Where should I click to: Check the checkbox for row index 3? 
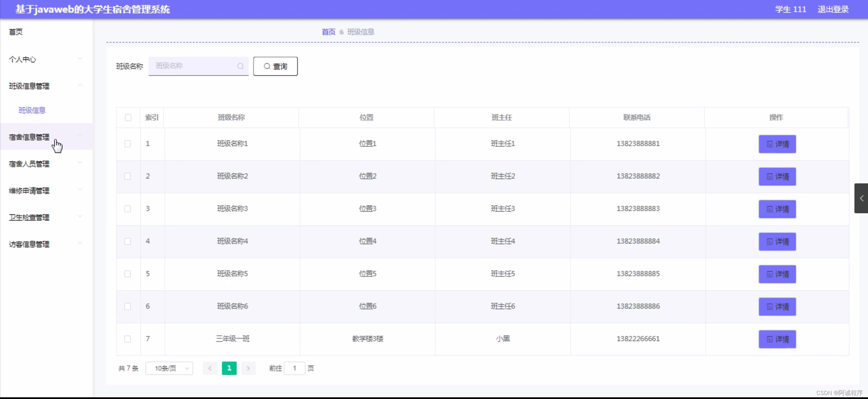(x=127, y=209)
